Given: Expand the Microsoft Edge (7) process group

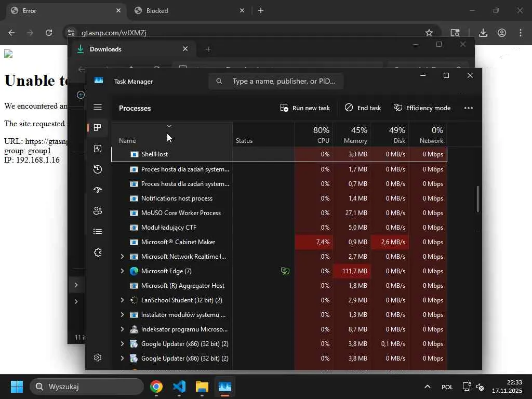Looking at the screenshot, I should [122, 271].
